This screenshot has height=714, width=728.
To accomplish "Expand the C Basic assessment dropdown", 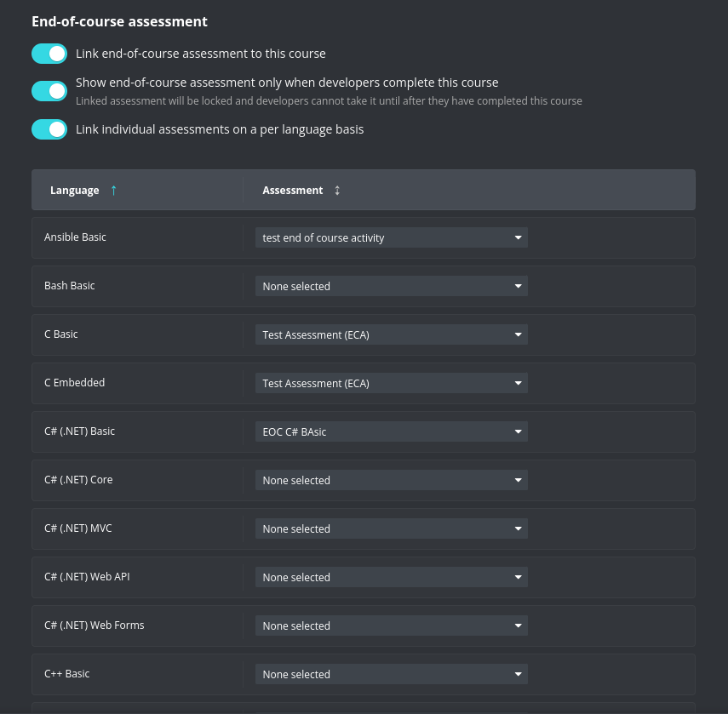I will click(x=391, y=335).
